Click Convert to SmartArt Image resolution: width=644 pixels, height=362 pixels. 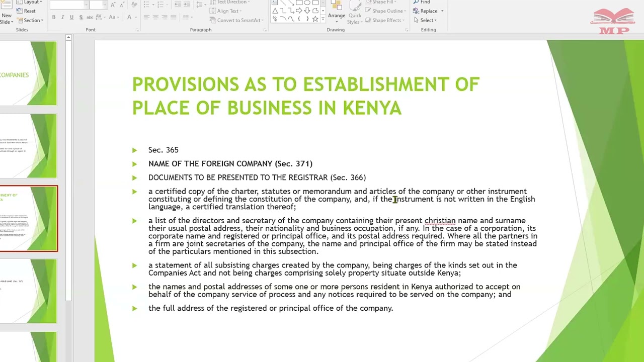(x=236, y=20)
